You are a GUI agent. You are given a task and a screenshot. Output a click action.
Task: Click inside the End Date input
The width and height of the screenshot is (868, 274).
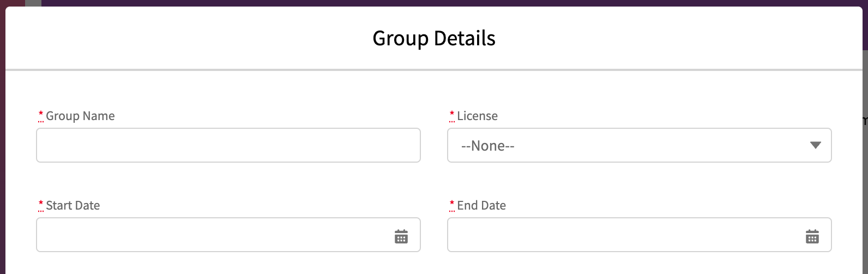[622, 235]
